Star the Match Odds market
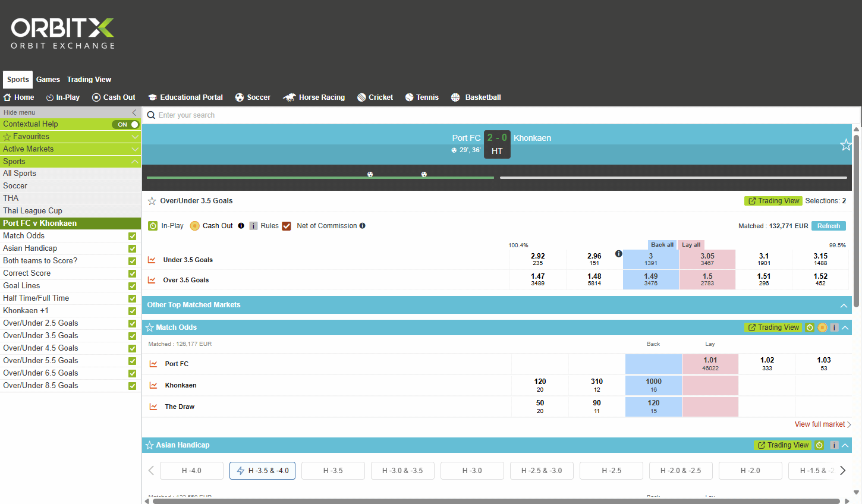The height and width of the screenshot is (504, 862). point(150,327)
